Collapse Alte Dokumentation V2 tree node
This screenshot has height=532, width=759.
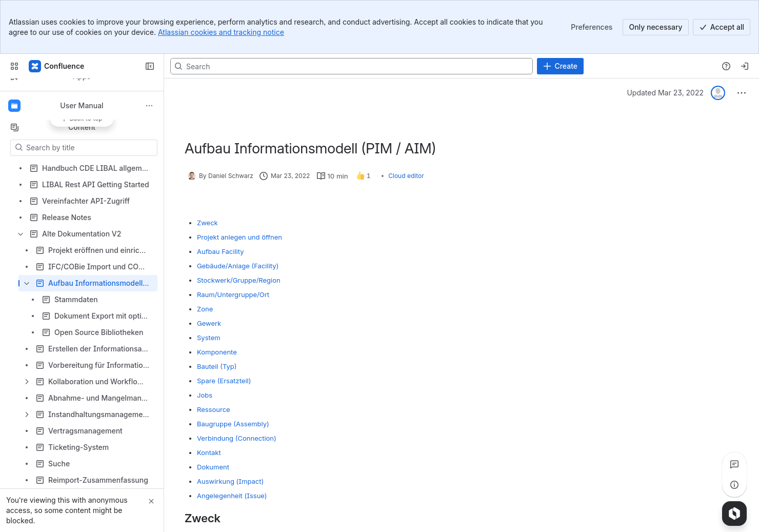(21, 234)
